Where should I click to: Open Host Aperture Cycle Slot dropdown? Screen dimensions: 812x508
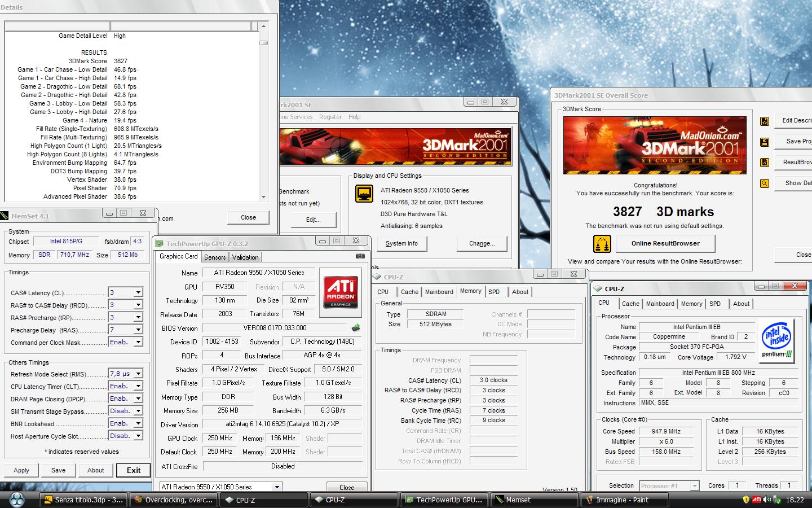(138, 436)
